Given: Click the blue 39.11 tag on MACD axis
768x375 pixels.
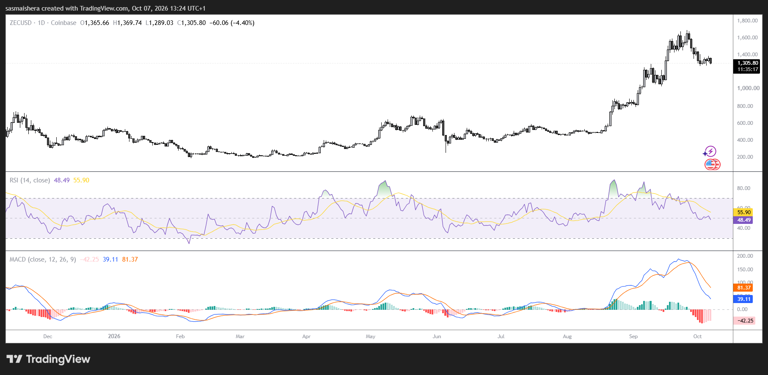Looking at the screenshot, I should (742, 299).
